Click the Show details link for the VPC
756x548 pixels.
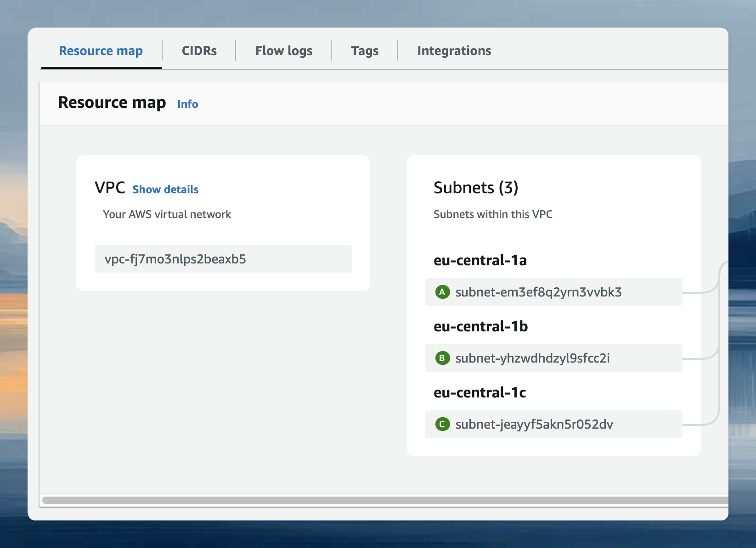tap(165, 189)
